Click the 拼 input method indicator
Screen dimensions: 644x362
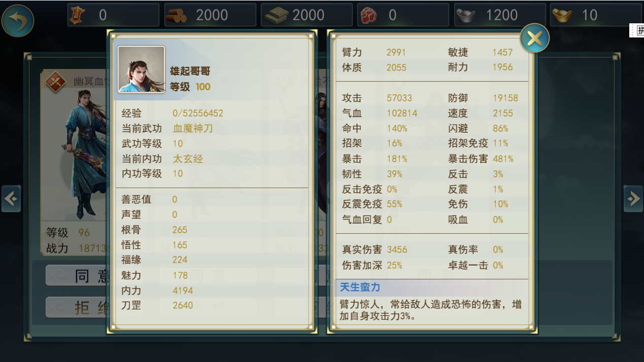[639, 30]
